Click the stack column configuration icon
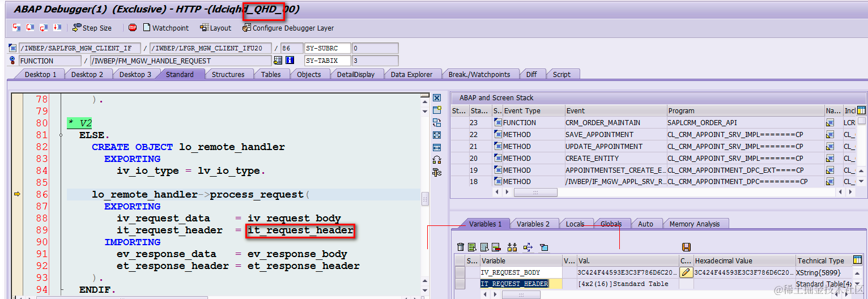 pyautogui.click(x=862, y=110)
